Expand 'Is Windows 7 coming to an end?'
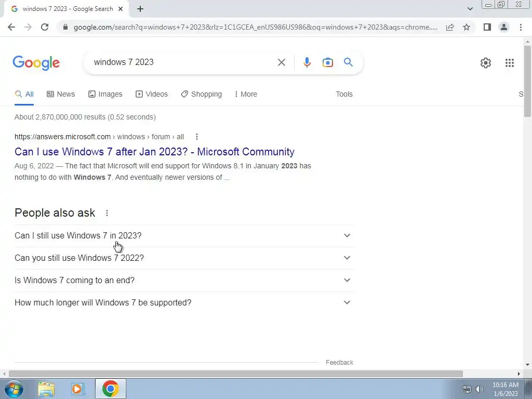Image resolution: width=532 pixels, height=399 pixels. coord(184,281)
